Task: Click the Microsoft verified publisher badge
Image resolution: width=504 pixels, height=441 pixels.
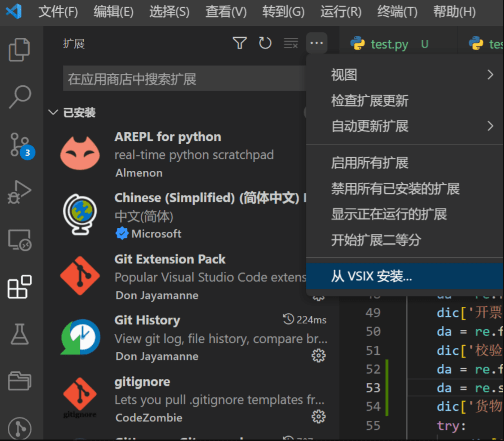Action: coord(122,233)
